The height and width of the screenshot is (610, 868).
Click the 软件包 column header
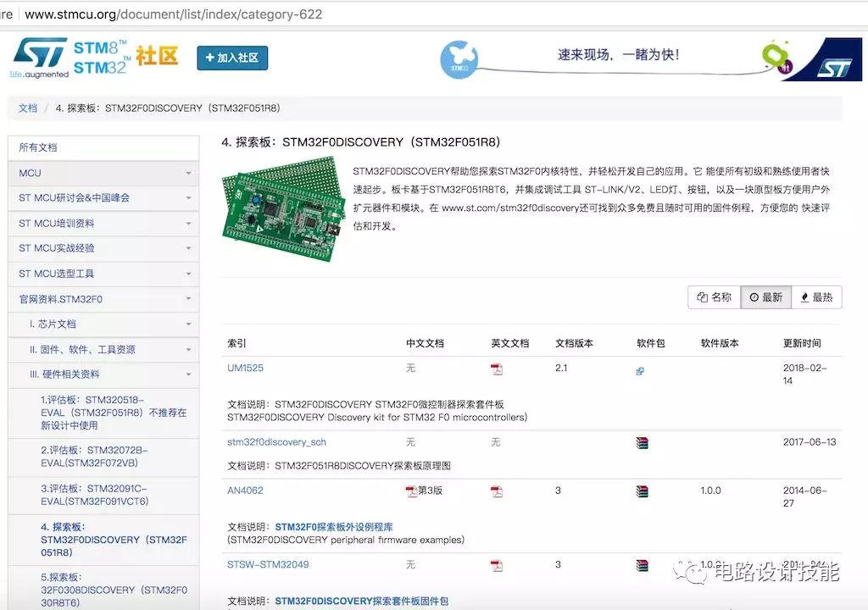click(651, 344)
